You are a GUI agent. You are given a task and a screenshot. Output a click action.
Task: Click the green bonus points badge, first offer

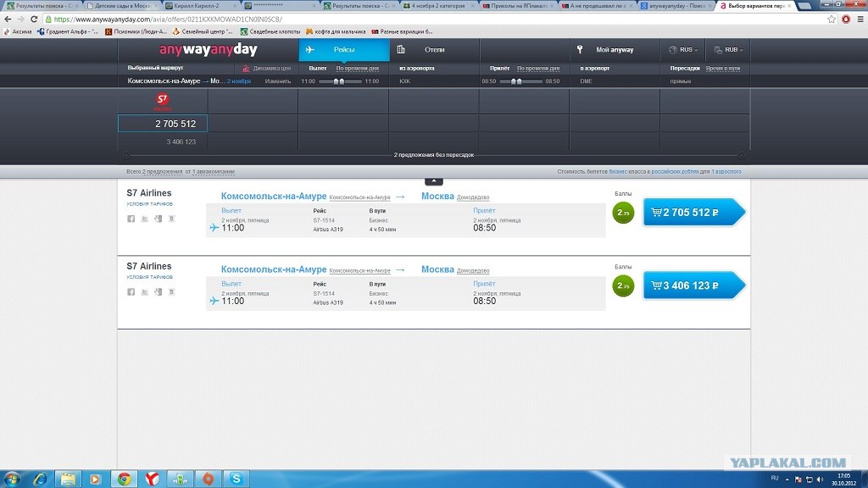pos(623,213)
